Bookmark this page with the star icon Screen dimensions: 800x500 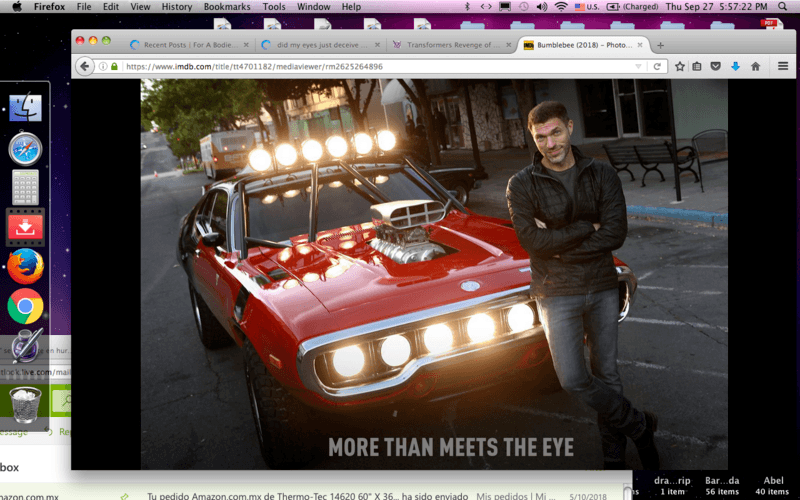point(680,66)
